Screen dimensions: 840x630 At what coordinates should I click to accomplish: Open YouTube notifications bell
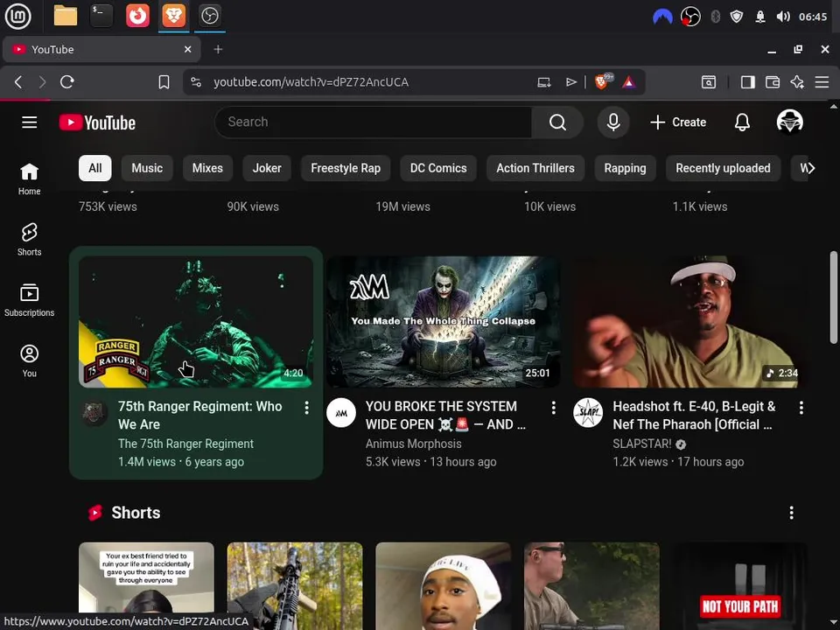pyautogui.click(x=742, y=122)
